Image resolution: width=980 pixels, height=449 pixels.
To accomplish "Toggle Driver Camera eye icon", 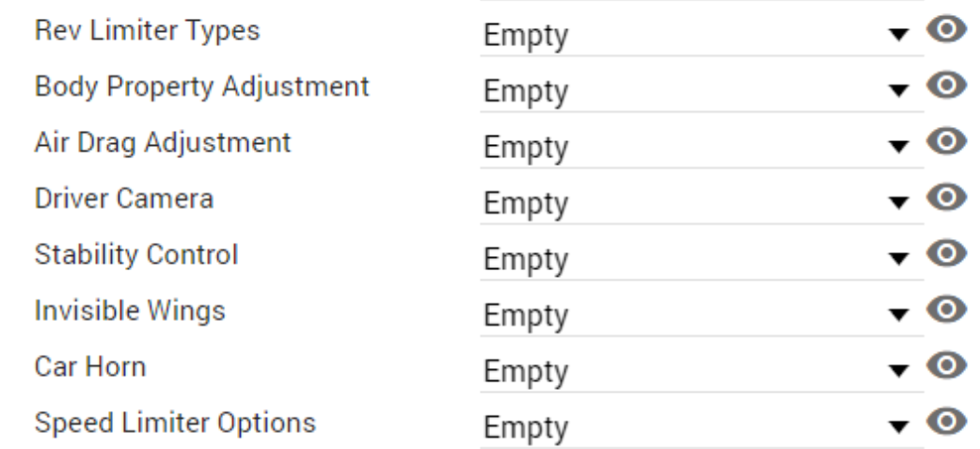I will (x=946, y=198).
